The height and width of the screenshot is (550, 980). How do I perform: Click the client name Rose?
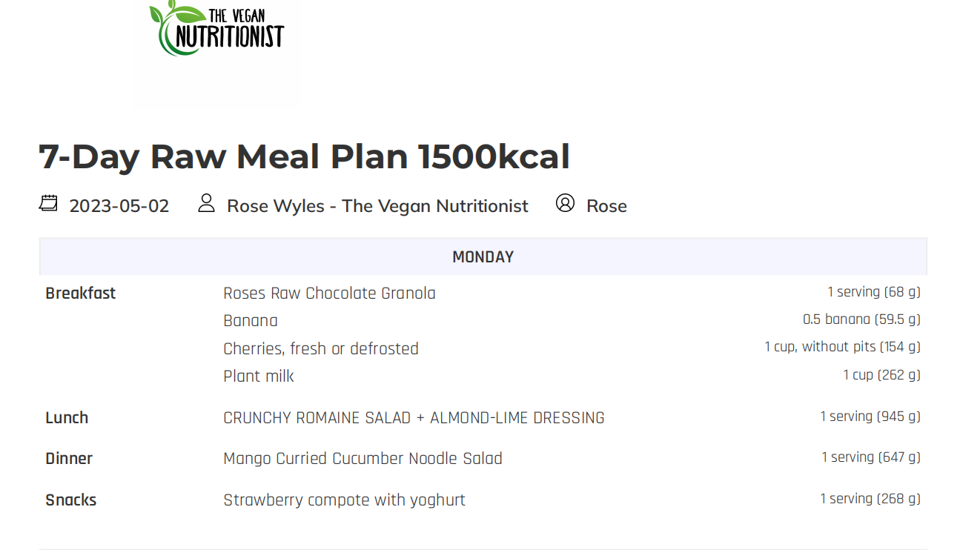point(606,206)
